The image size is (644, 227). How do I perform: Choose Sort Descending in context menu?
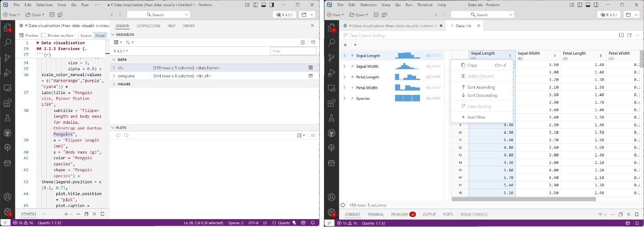(482, 95)
